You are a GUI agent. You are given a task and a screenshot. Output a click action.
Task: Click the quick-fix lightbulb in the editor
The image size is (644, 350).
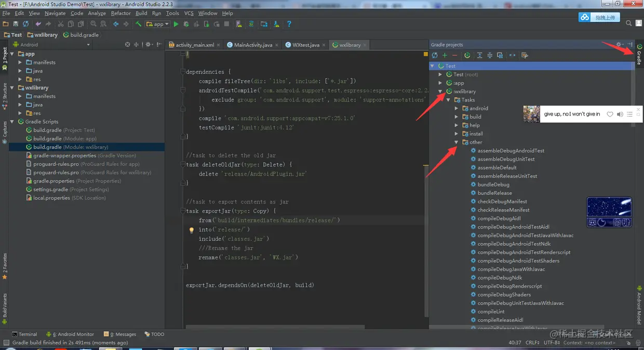click(191, 230)
